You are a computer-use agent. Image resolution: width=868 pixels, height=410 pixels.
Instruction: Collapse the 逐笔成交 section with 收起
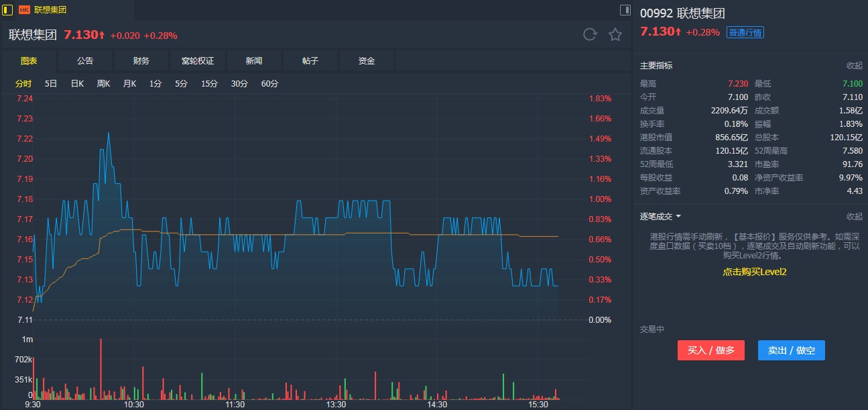click(x=854, y=217)
